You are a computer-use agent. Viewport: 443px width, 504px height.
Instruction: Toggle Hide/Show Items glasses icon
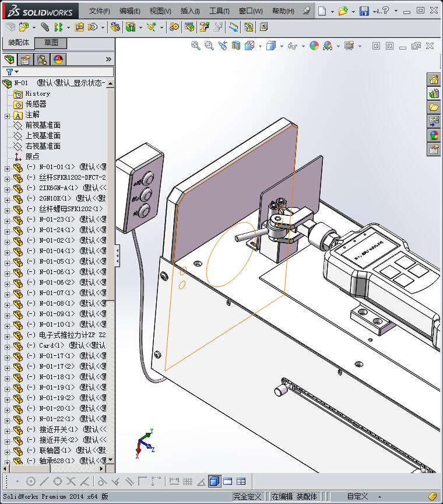(x=291, y=45)
